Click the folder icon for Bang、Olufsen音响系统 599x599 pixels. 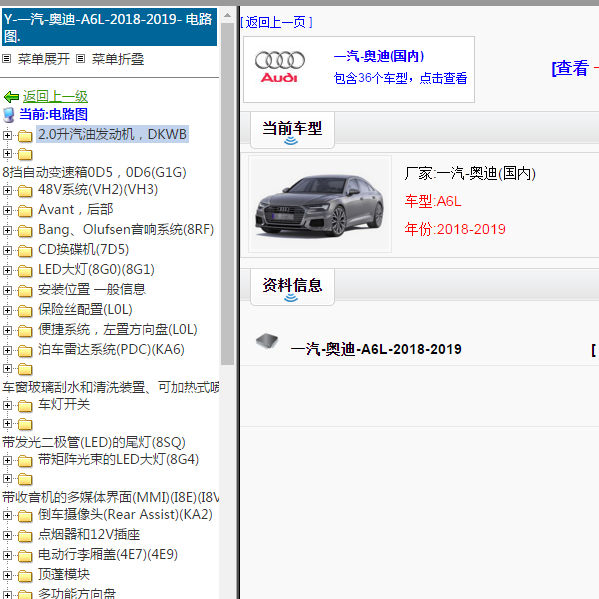click(x=25, y=231)
